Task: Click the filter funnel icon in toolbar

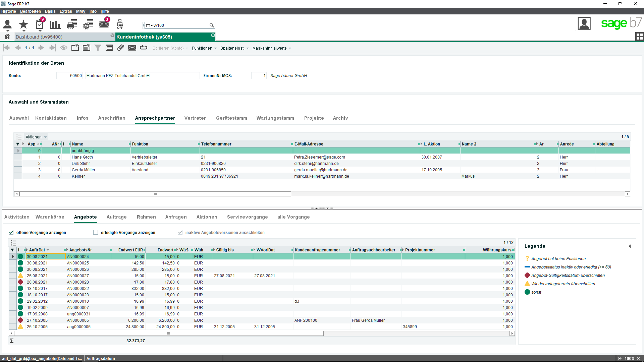Action: pos(98,48)
